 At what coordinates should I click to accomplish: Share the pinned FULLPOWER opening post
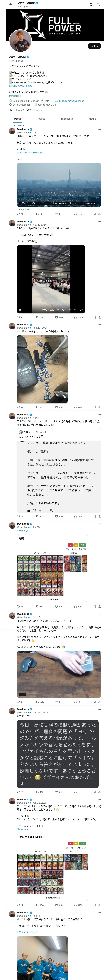(x=99, y=214)
